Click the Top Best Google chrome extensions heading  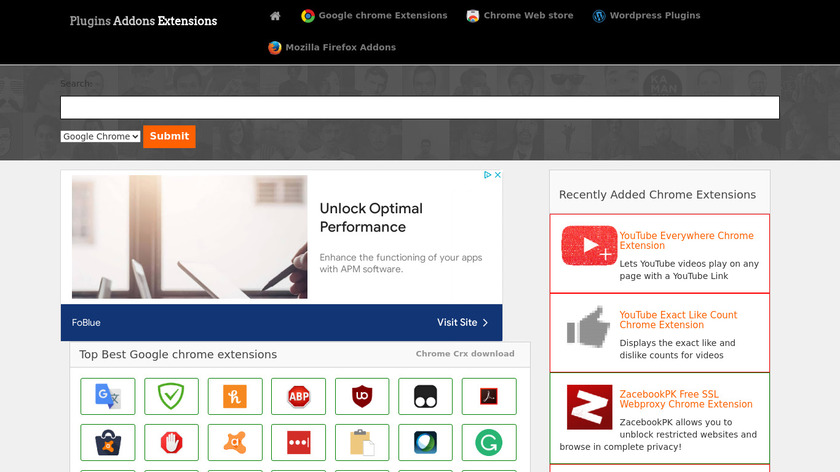pyautogui.click(x=178, y=354)
